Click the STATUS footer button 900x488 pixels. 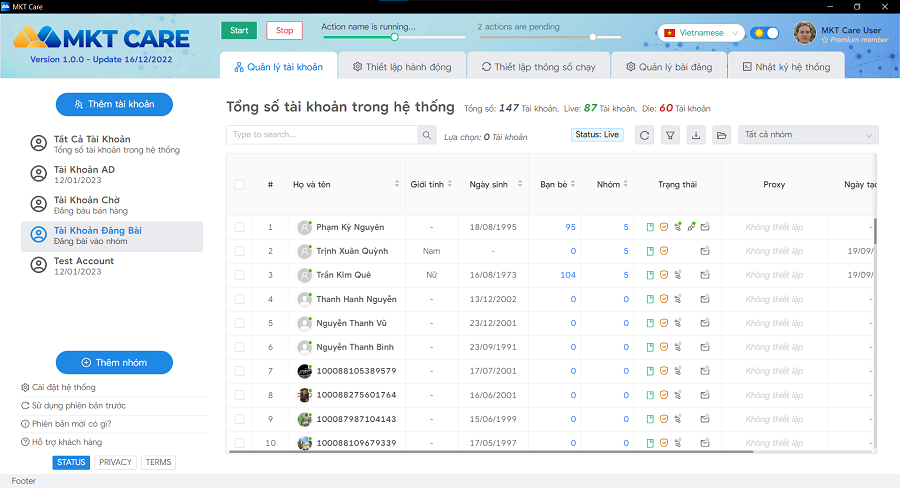[x=71, y=462]
